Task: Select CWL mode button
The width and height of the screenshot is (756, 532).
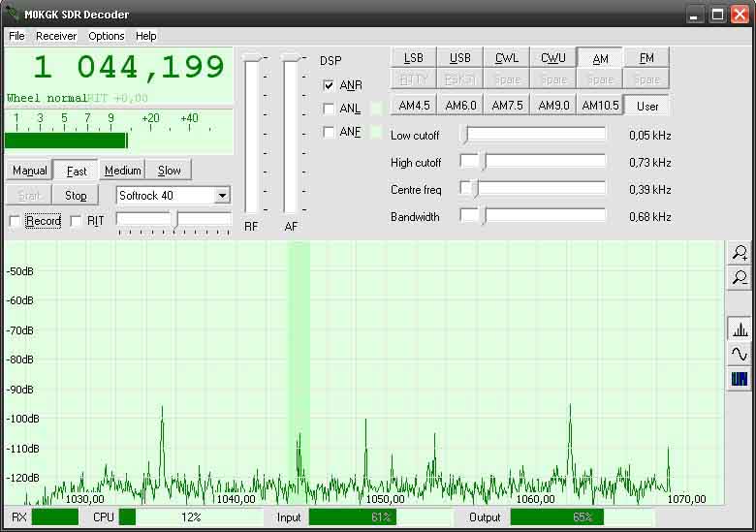Action: (506, 58)
